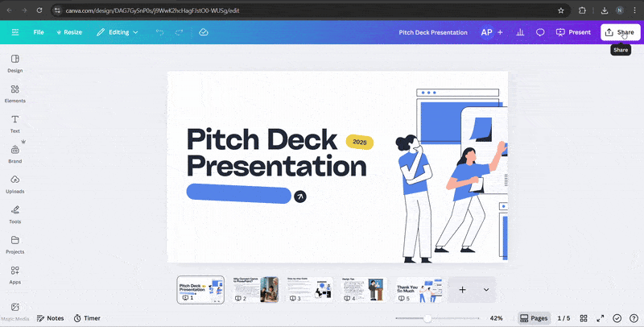Toggle the Pages thumbnail view
The image size is (644, 327).
pyautogui.click(x=534, y=318)
